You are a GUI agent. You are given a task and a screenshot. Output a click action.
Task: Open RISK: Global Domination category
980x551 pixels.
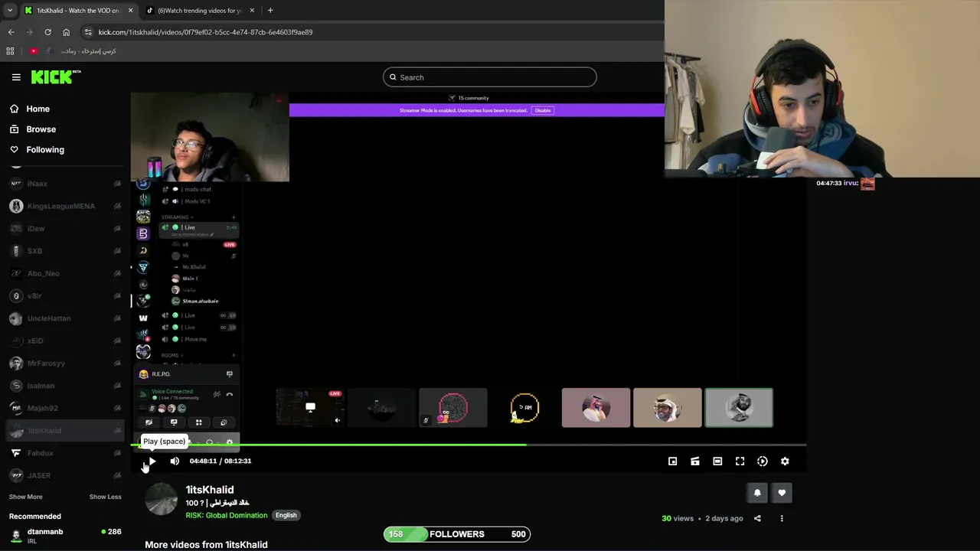(x=227, y=515)
